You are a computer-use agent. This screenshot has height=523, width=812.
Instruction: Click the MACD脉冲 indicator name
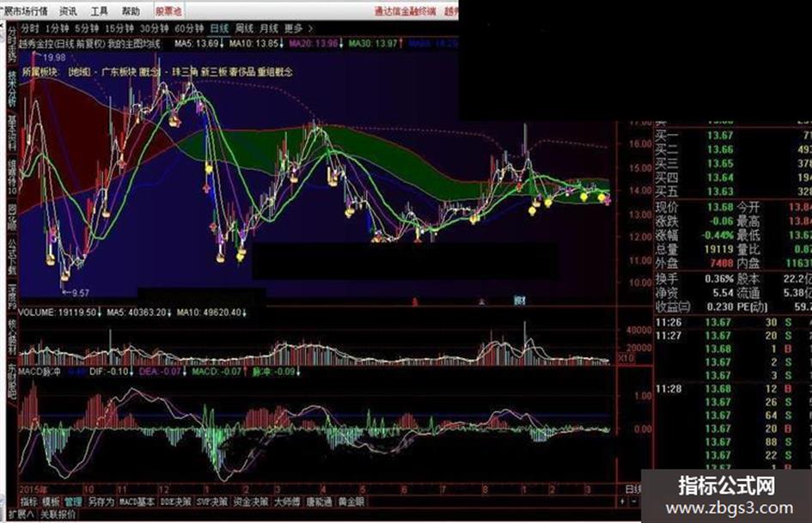coord(40,372)
